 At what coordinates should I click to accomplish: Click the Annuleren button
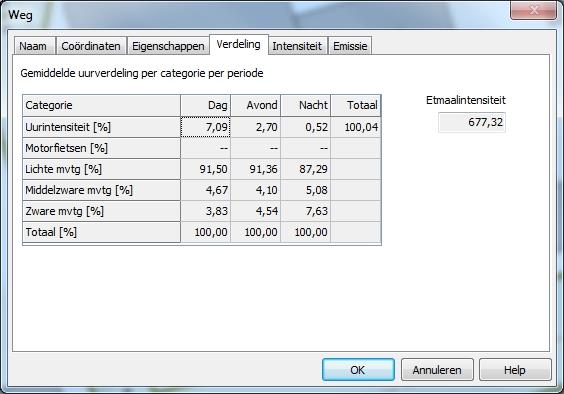[x=437, y=370]
